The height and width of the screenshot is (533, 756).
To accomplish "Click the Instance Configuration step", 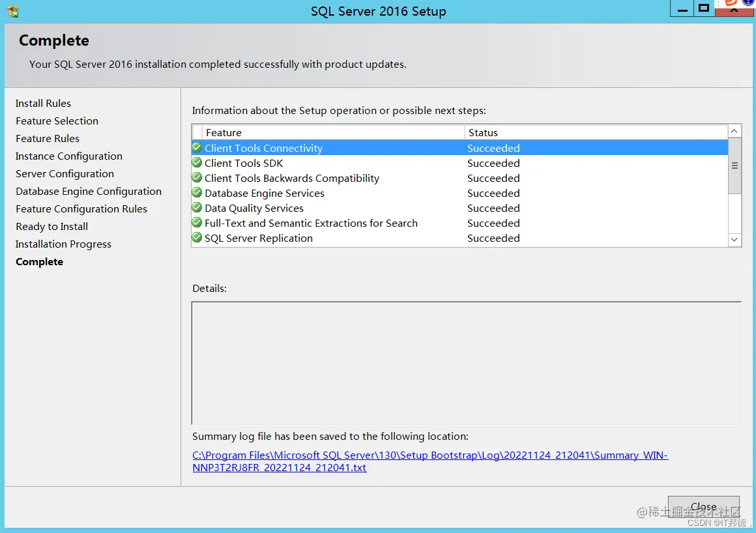I will pos(69,156).
